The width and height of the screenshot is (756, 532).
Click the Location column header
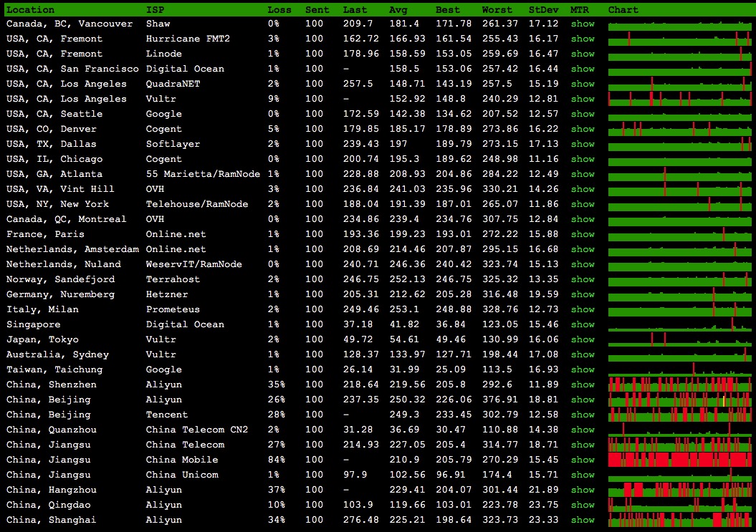pyautogui.click(x=30, y=9)
